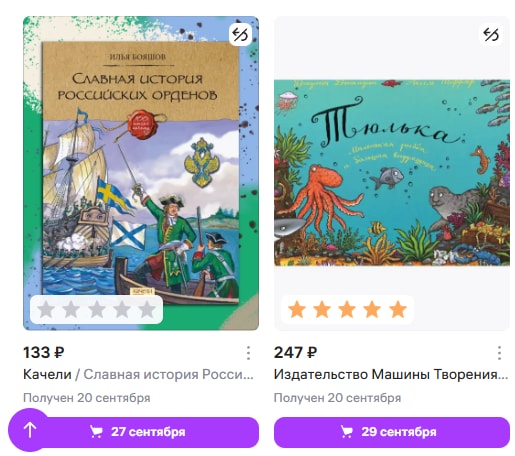Open Качели / Славная история product title
The image size is (515, 456).
[x=138, y=375]
